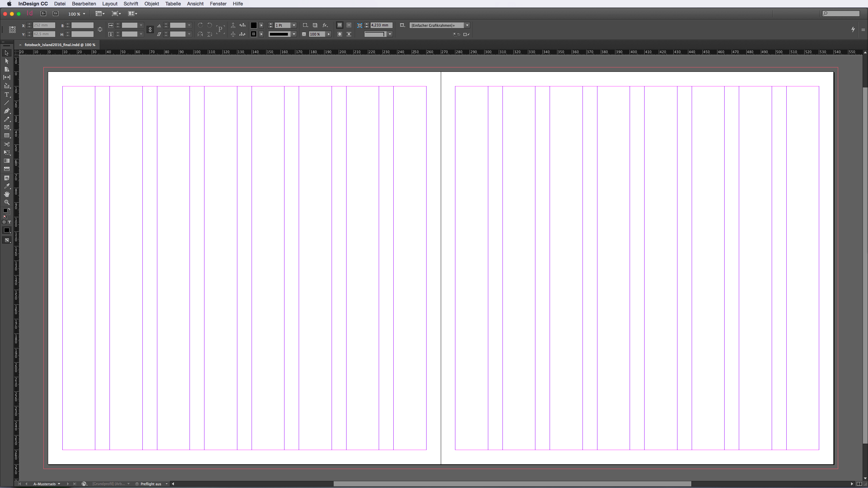Open the Quick Apply lightning icon

point(853,29)
